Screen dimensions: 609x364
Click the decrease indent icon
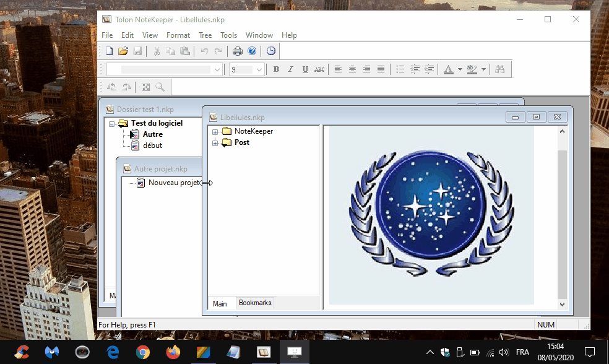pyautogui.click(x=415, y=69)
